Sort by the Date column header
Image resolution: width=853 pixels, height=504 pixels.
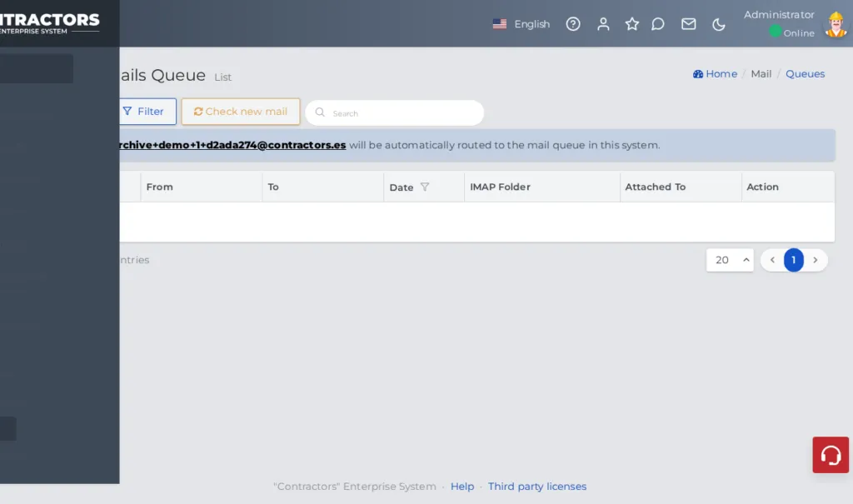point(402,187)
